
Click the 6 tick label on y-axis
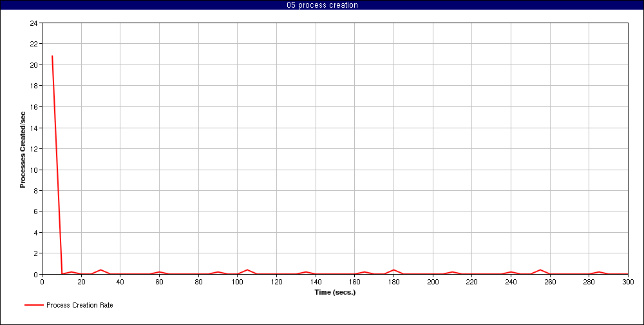pos(35,212)
